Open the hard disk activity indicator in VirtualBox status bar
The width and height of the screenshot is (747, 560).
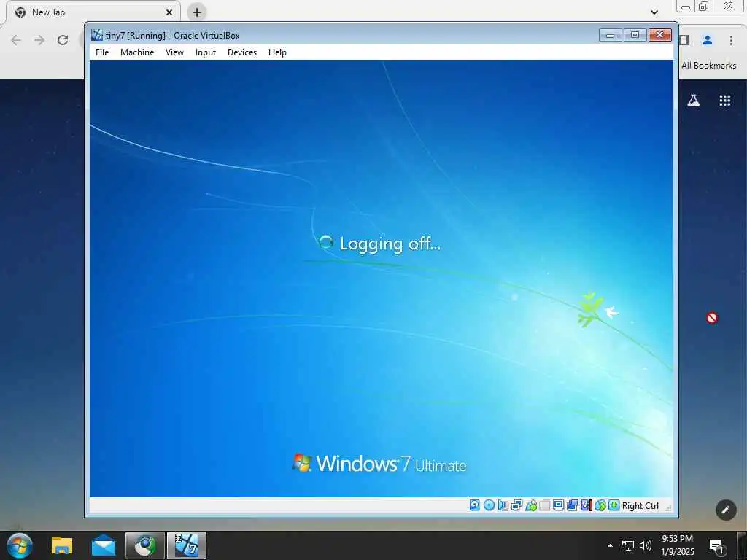[x=474, y=505]
